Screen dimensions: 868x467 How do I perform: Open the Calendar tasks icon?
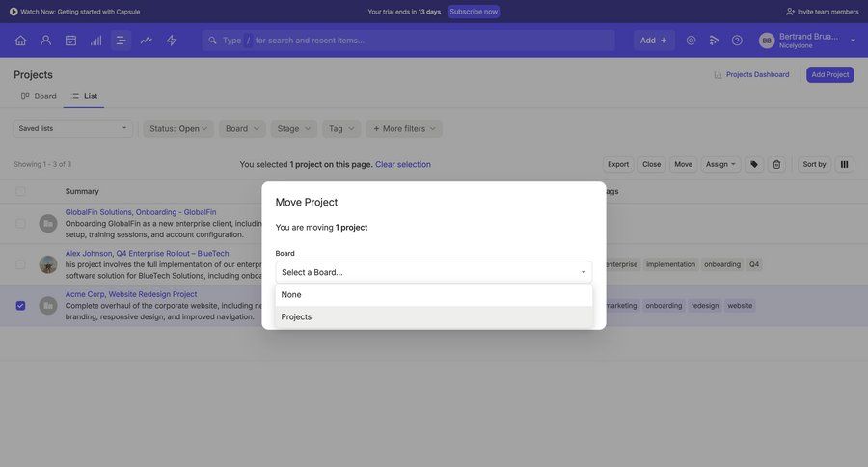[70, 41]
